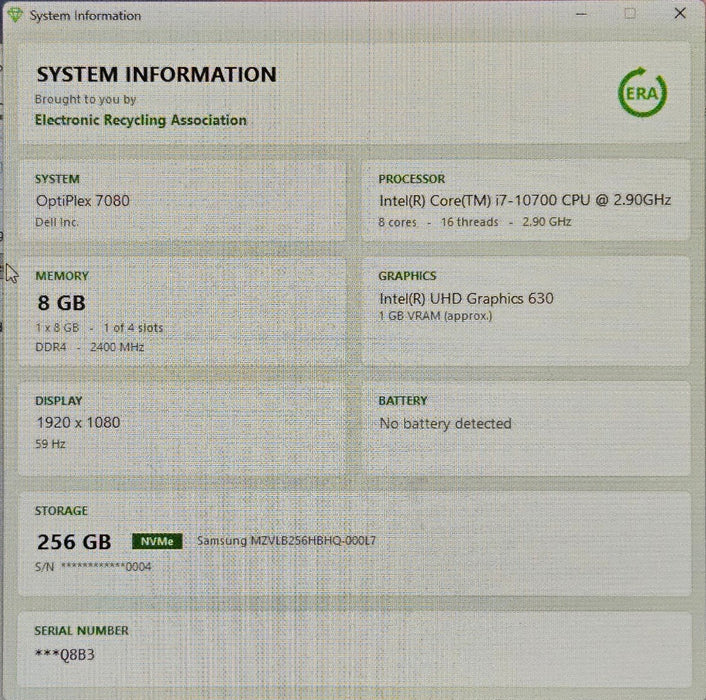Click the SERIAL NUMBER section label
Viewport: 706px width, 700px height.
pyautogui.click(x=81, y=630)
